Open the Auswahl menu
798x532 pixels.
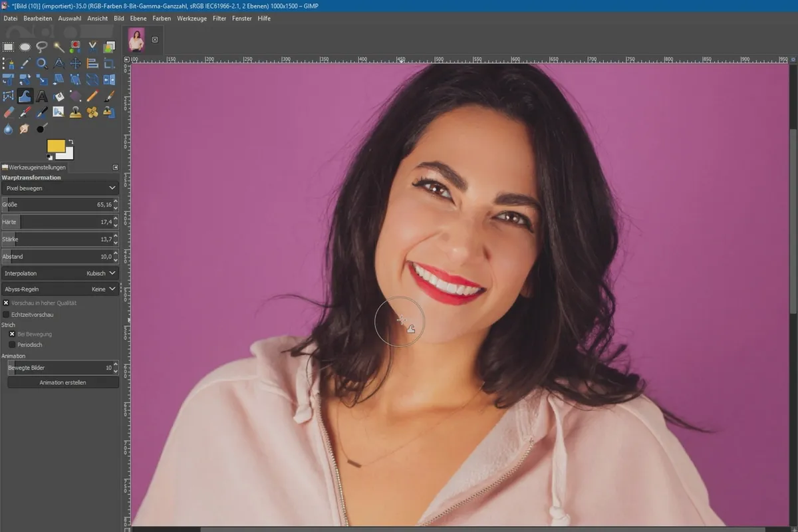point(70,19)
